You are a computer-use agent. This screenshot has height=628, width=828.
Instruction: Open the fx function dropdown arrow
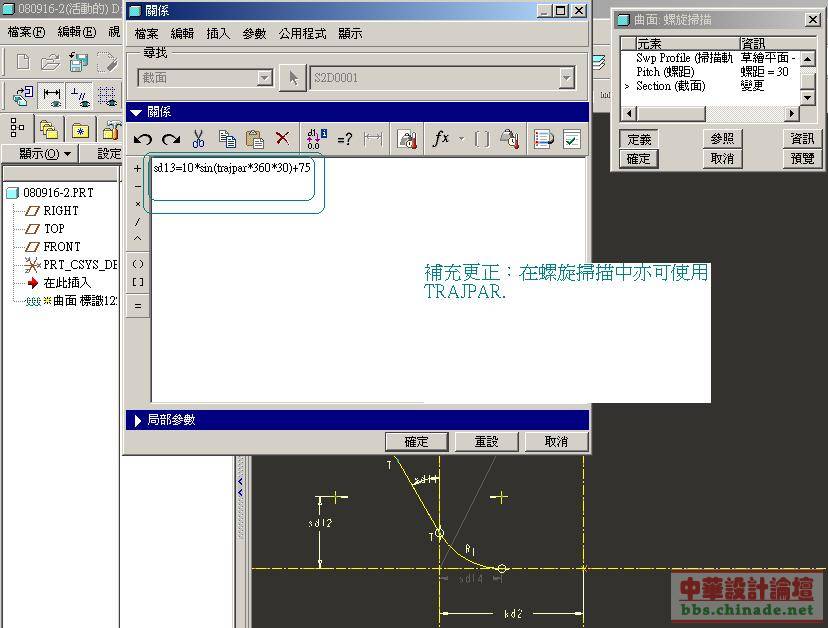click(x=462, y=139)
